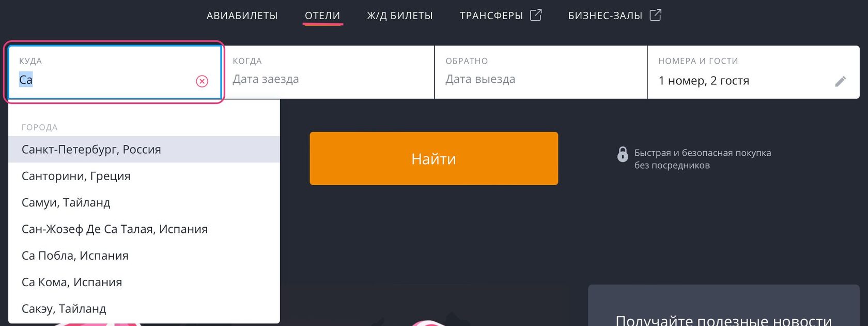
Task: Open the Авиабилеты tab
Action: tap(242, 16)
